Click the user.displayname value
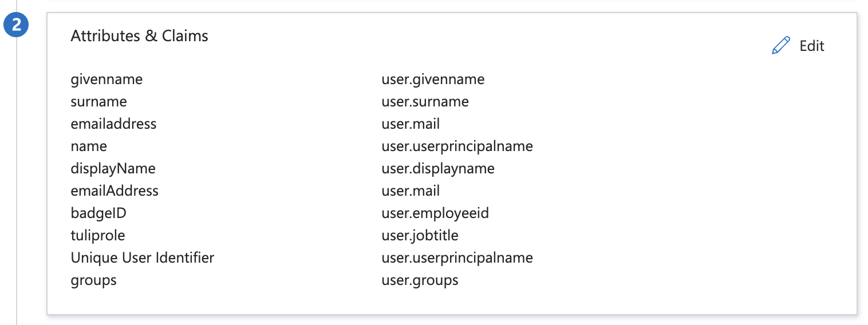 coord(438,169)
